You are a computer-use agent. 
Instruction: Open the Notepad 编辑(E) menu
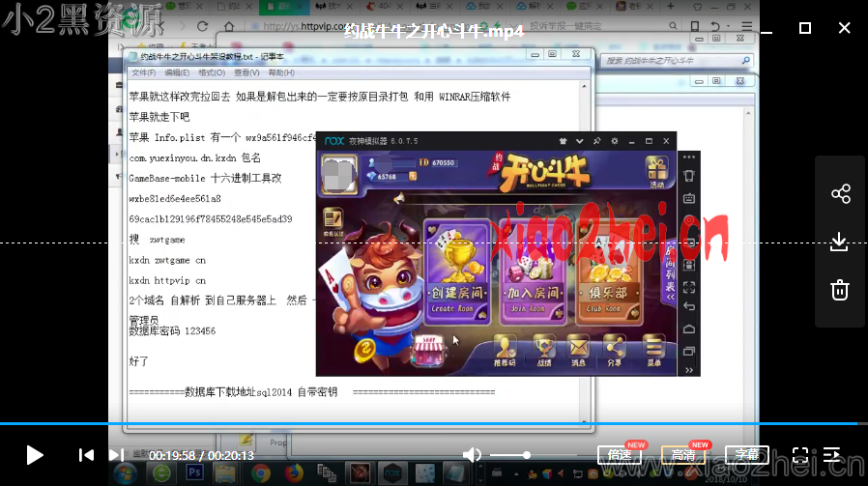(x=177, y=73)
